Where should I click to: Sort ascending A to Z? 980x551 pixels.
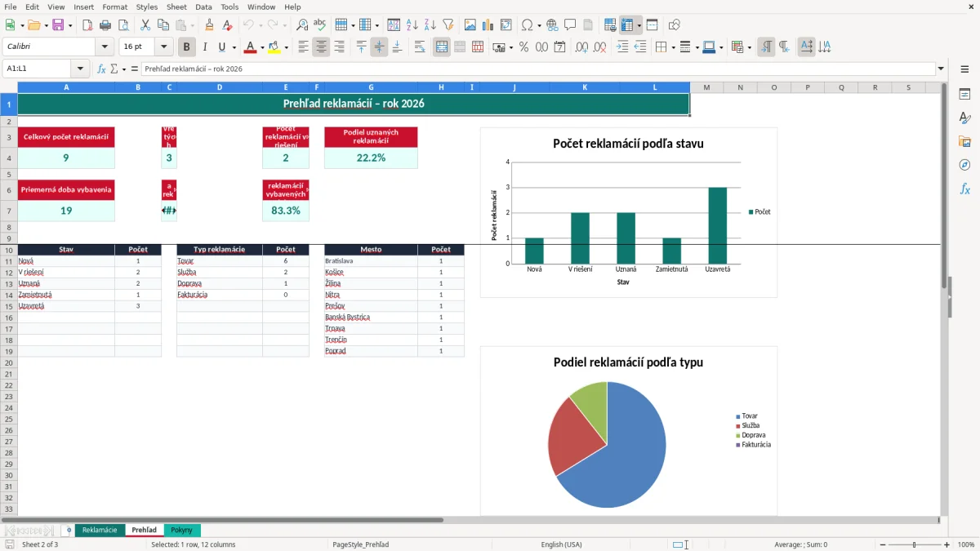click(x=412, y=25)
